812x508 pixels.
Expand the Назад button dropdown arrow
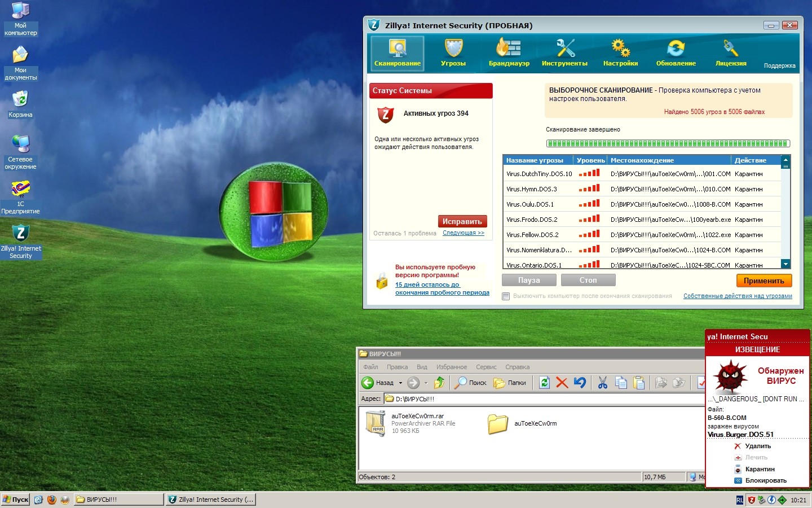pos(401,383)
